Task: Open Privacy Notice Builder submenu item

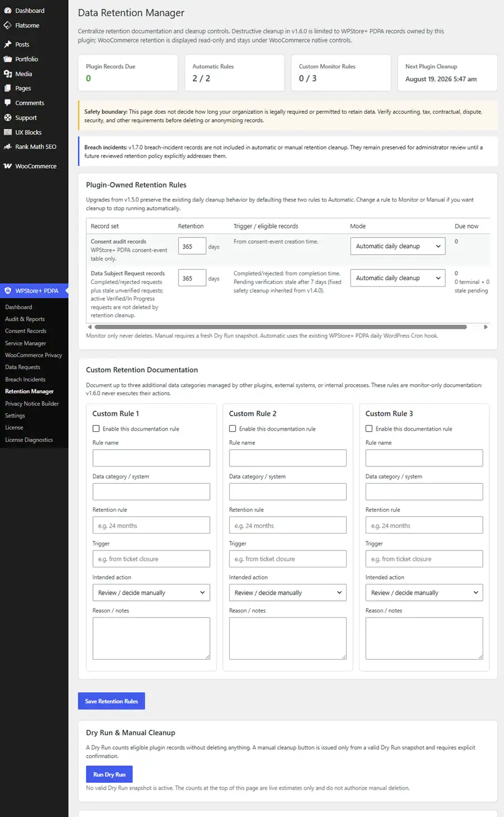Action: click(32, 403)
